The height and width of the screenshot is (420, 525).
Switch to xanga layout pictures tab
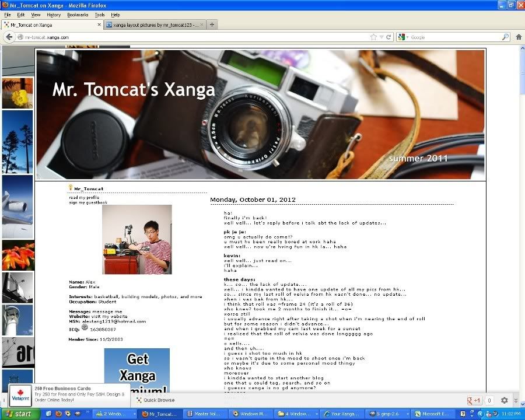point(155,24)
